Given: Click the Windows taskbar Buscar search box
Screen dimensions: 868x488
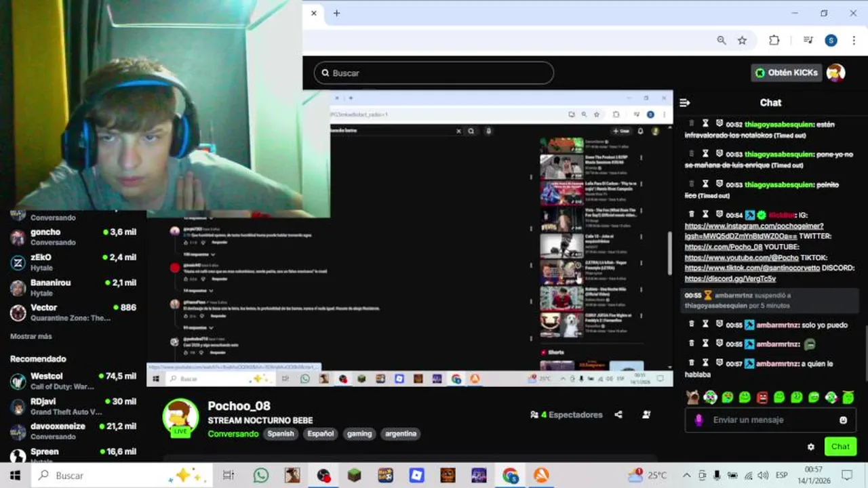Looking at the screenshot, I should pos(123,475).
